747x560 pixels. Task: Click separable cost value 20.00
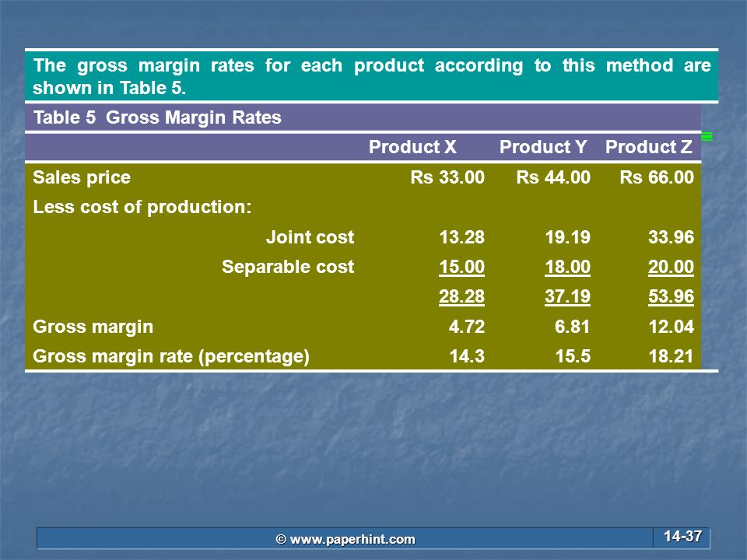(672, 267)
